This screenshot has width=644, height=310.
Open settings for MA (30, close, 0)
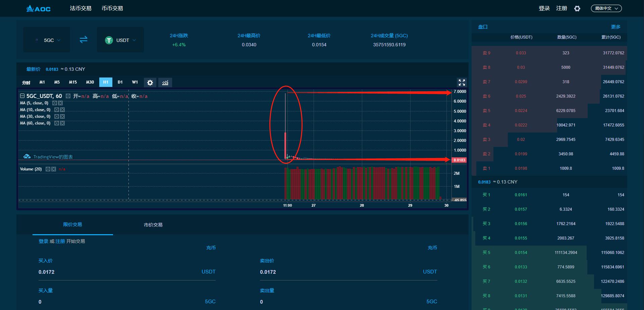[57, 116]
